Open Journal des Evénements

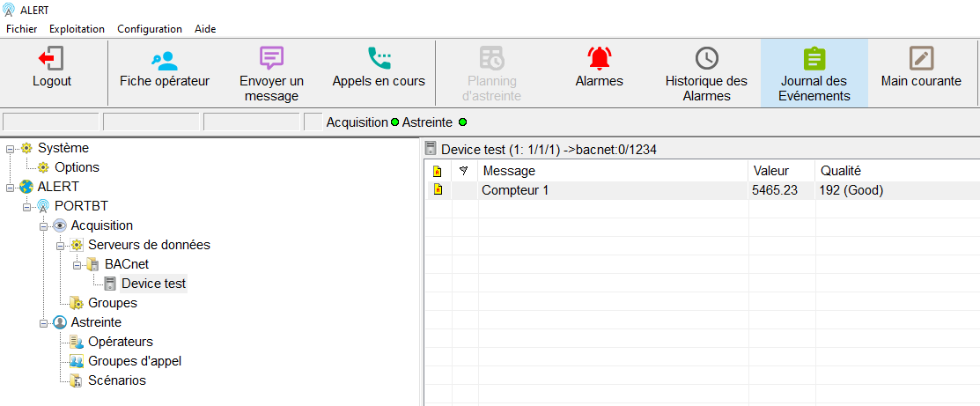tap(814, 59)
